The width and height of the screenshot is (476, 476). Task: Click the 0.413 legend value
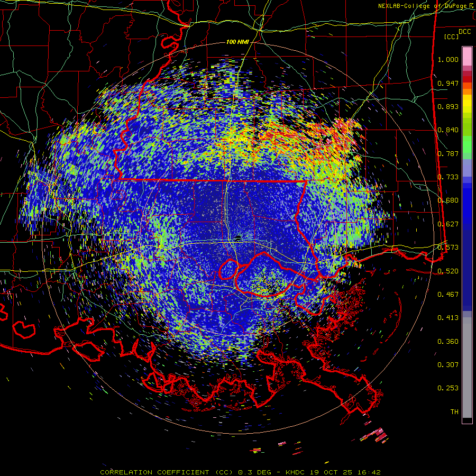coord(448,318)
